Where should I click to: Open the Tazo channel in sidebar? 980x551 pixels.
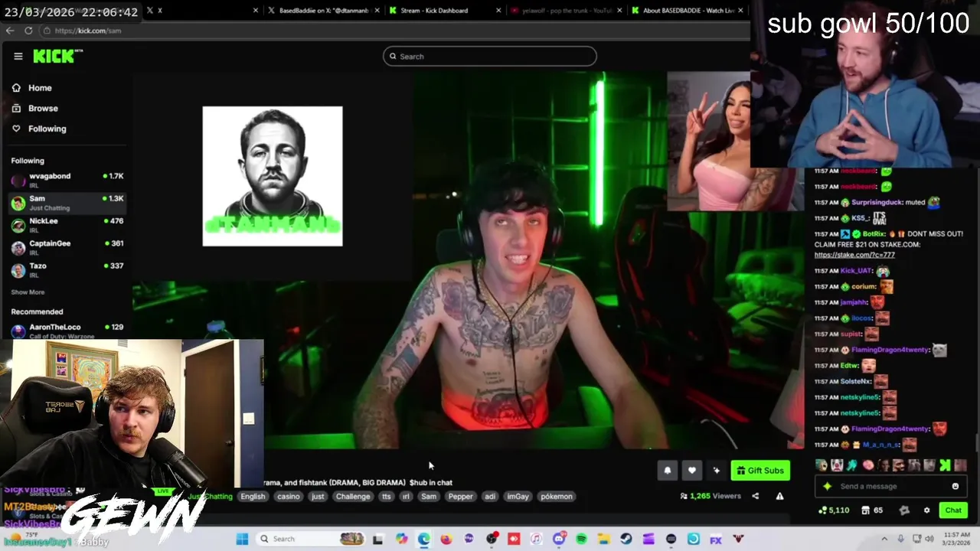click(67, 270)
